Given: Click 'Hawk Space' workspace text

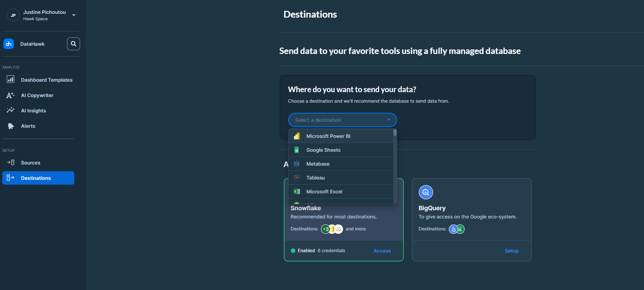Looking at the screenshot, I should click(35, 19).
